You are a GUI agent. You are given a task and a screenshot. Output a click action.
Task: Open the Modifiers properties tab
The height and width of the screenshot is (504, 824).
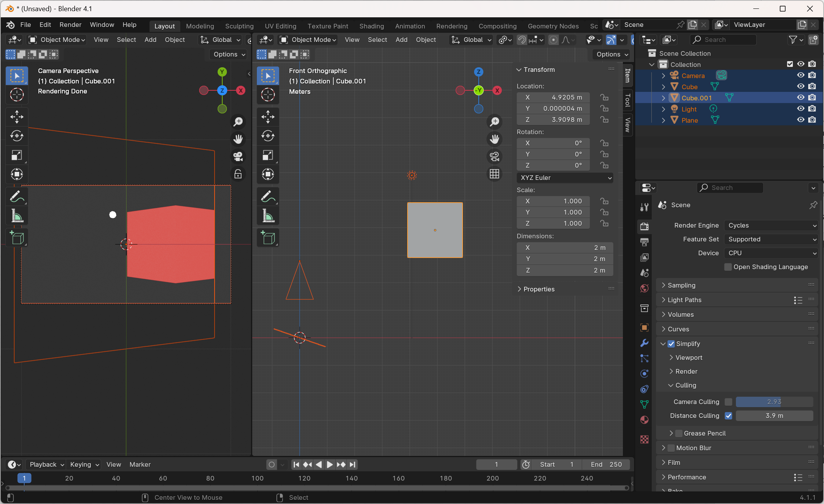point(644,343)
